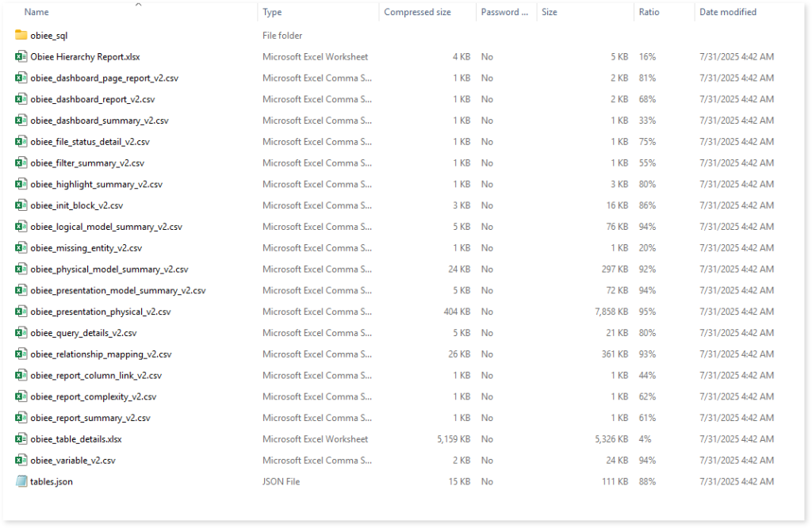Click the CSV icon beside obiee_dashboard_summary_v2.csv

pos(21,120)
